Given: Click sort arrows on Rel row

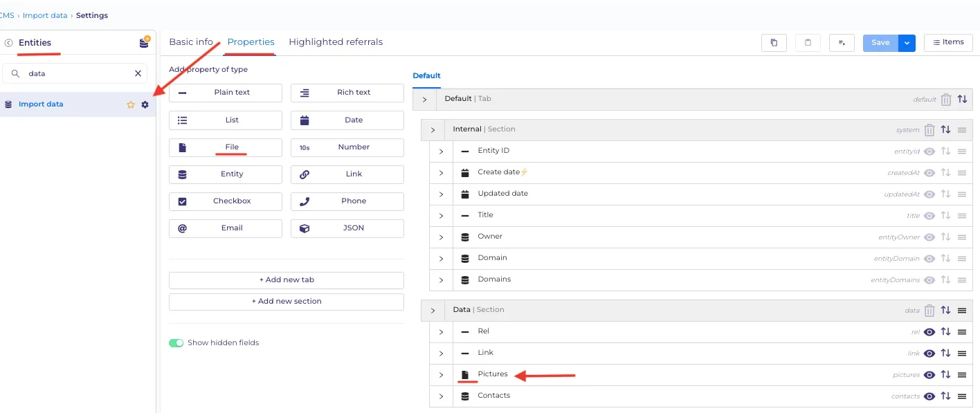Looking at the screenshot, I should [x=945, y=332].
